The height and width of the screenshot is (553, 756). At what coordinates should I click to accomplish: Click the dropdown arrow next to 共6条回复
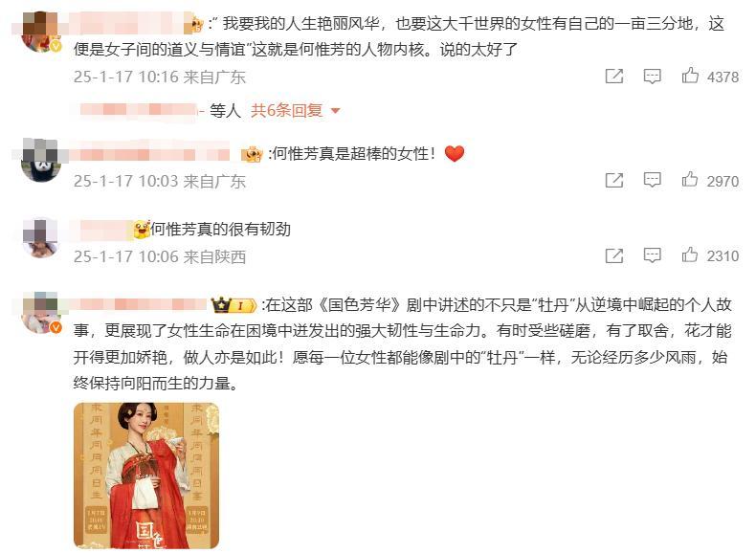coord(336,111)
